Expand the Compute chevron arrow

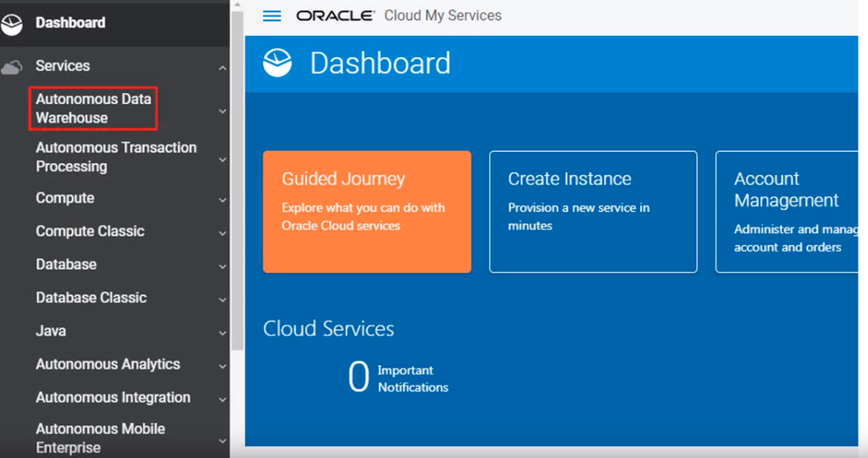(x=222, y=201)
